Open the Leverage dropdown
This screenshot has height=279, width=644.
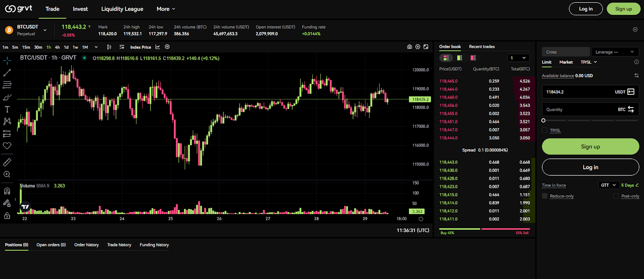[615, 52]
